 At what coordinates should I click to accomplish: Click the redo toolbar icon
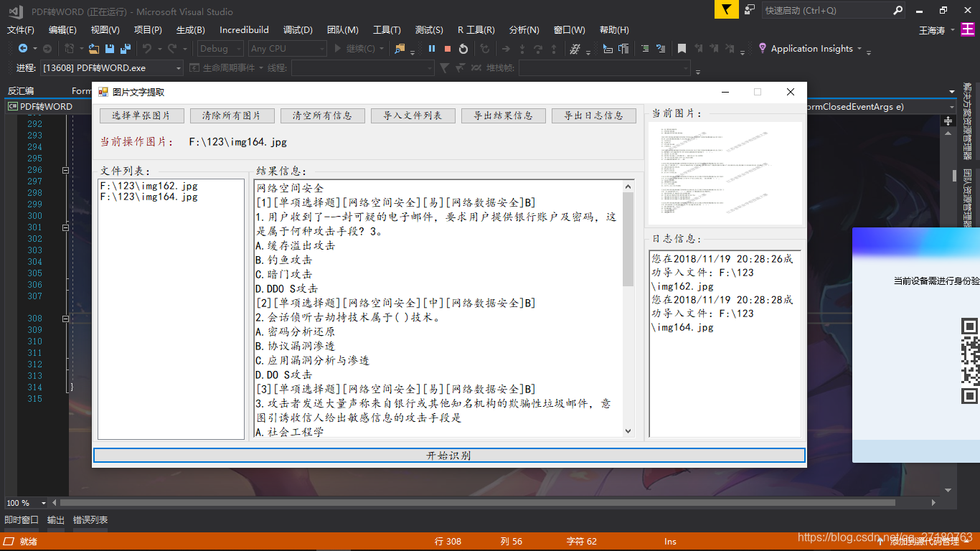point(172,49)
